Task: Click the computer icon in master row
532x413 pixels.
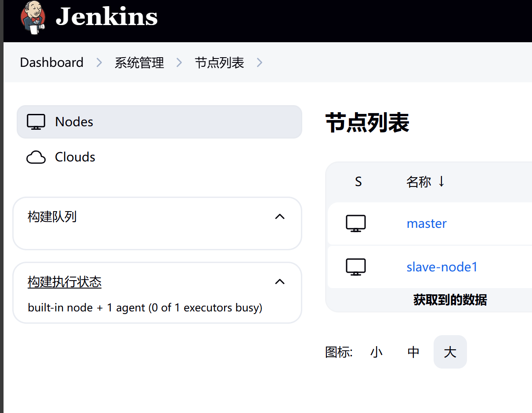Action: pos(356,223)
